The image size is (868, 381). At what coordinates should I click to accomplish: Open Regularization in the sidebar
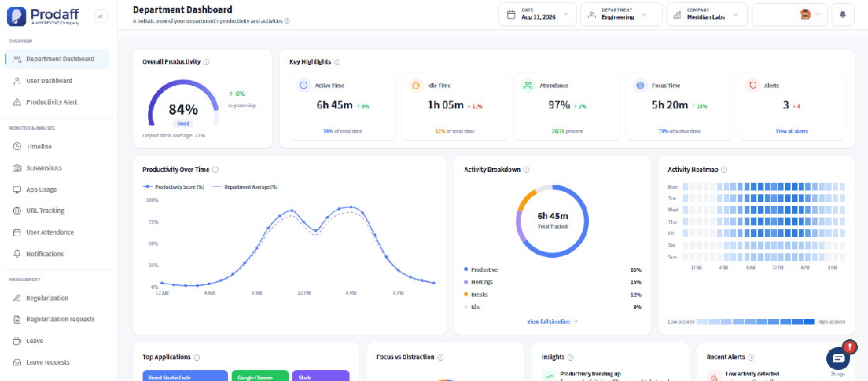click(x=57, y=298)
